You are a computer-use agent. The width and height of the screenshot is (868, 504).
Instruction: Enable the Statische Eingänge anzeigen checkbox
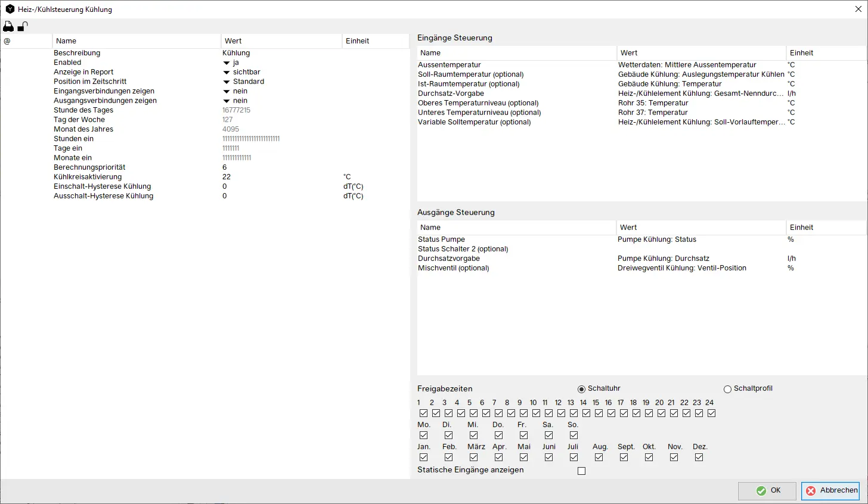[581, 471]
